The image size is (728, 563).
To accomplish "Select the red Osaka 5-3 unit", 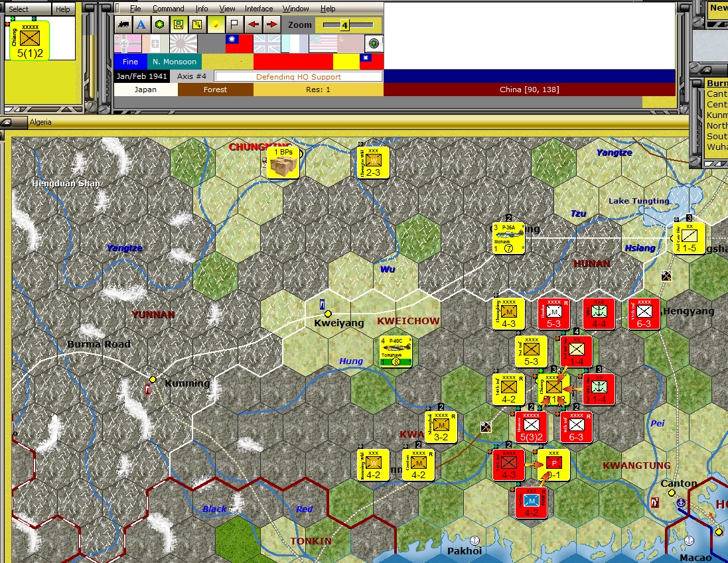I will [x=554, y=314].
